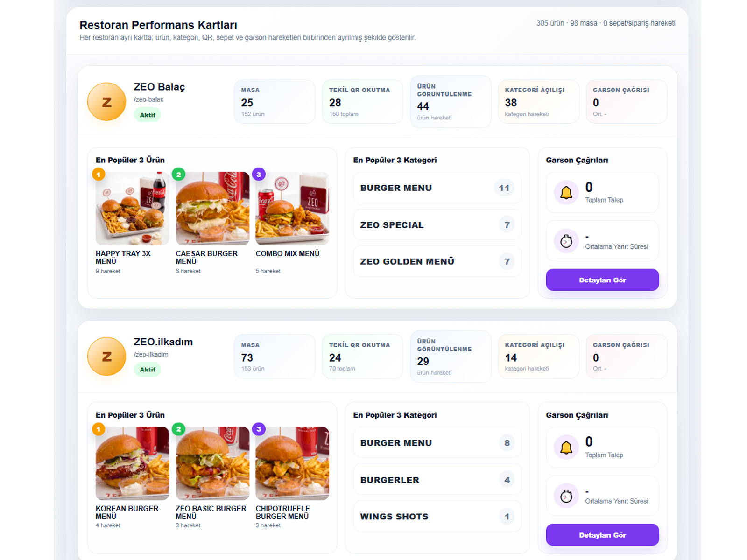Click the count 4 badge on BURGERLER

click(507, 479)
